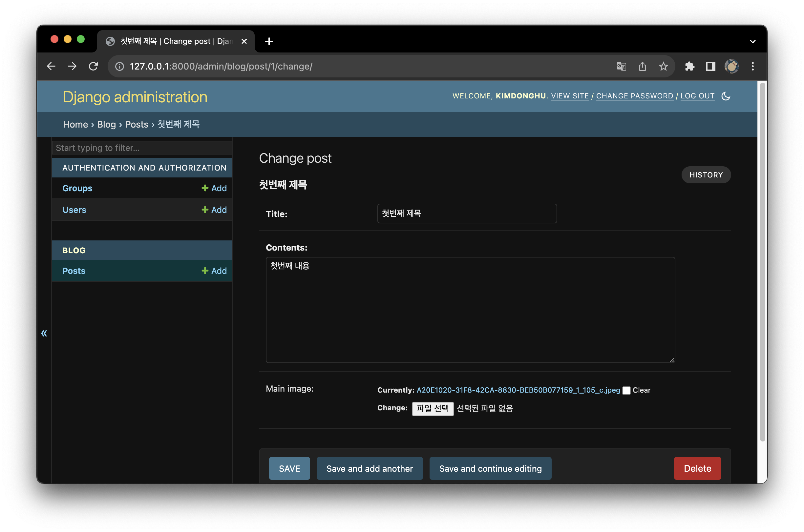The image size is (804, 532).
Task: Click the 선택된 파일 없음 text
Action: coord(485,408)
